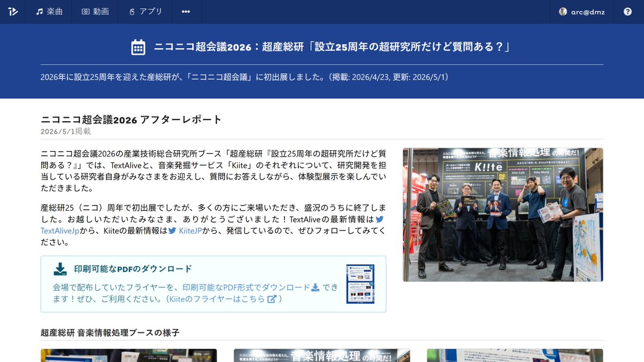Viewport: 644px width, 362px height.
Task: Click the 2026/5/1掲載 date text
Action: pos(66,131)
